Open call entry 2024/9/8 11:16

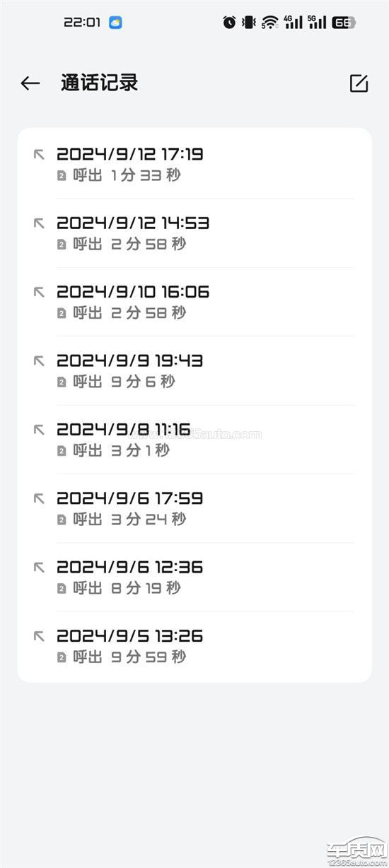[x=194, y=440]
